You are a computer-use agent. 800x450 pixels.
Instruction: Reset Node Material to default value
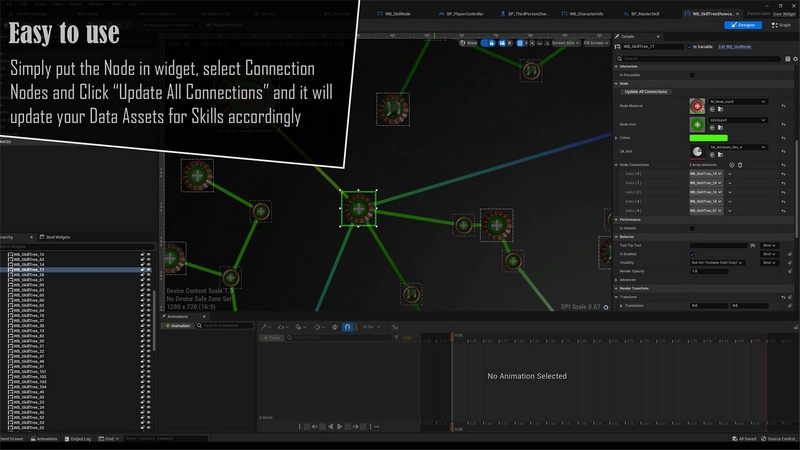click(783, 105)
